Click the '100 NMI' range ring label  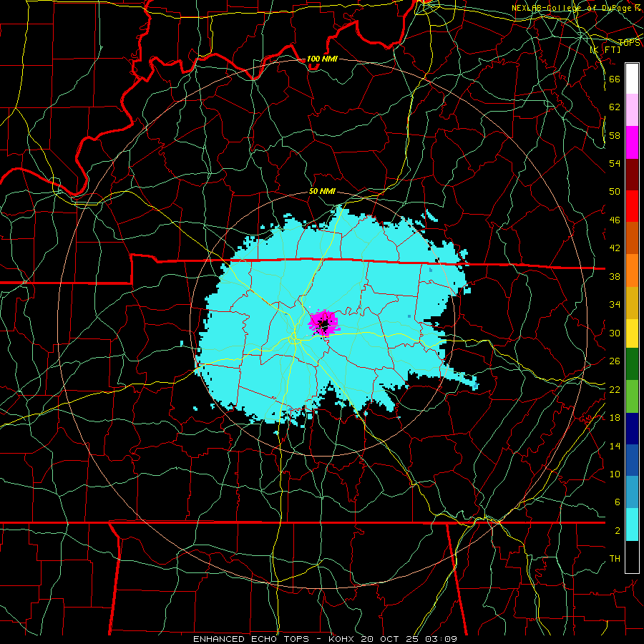[322, 59]
